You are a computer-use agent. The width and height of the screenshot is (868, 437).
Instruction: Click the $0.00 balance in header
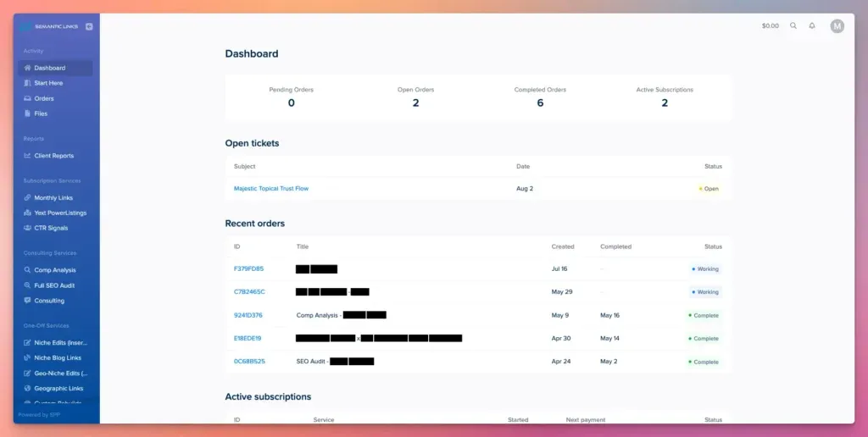pyautogui.click(x=770, y=26)
